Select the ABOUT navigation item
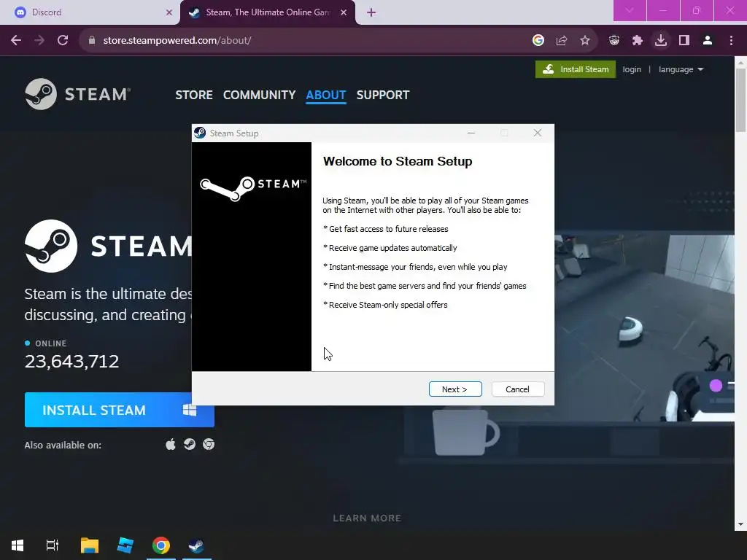This screenshot has width=747, height=560. [x=326, y=95]
